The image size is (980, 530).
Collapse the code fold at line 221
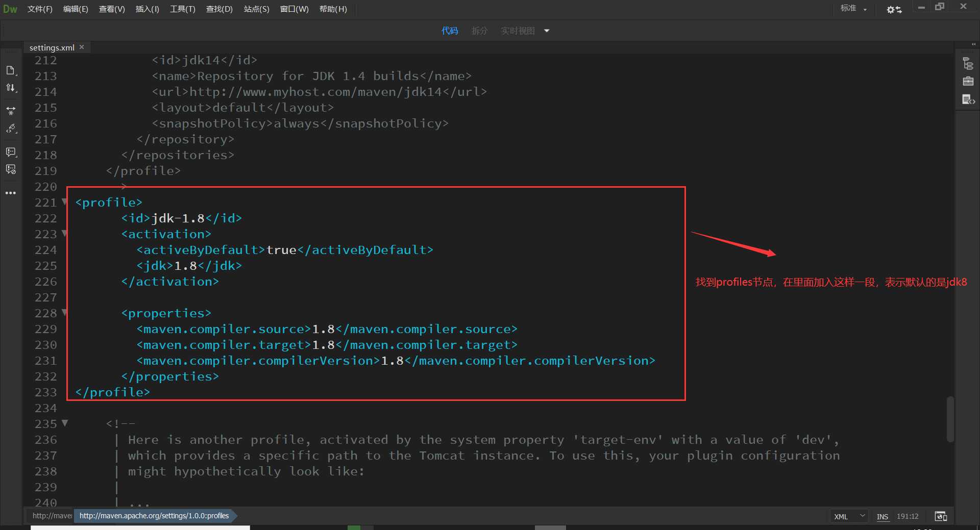[x=64, y=202]
